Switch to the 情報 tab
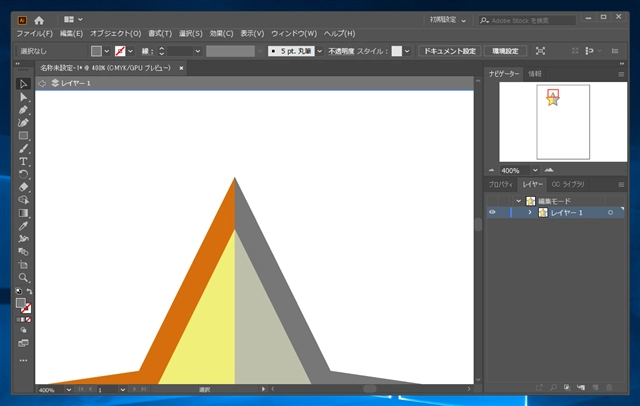This screenshot has height=406, width=640. tap(535, 74)
